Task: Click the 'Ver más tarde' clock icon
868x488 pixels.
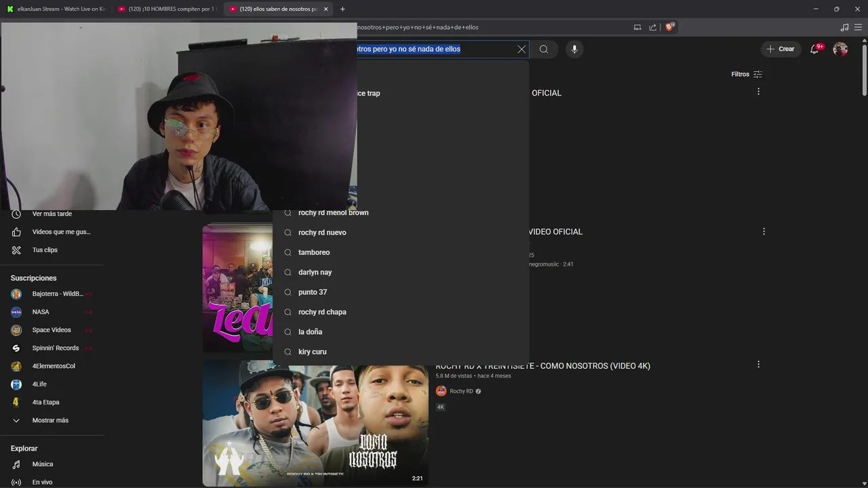Action: point(16,214)
